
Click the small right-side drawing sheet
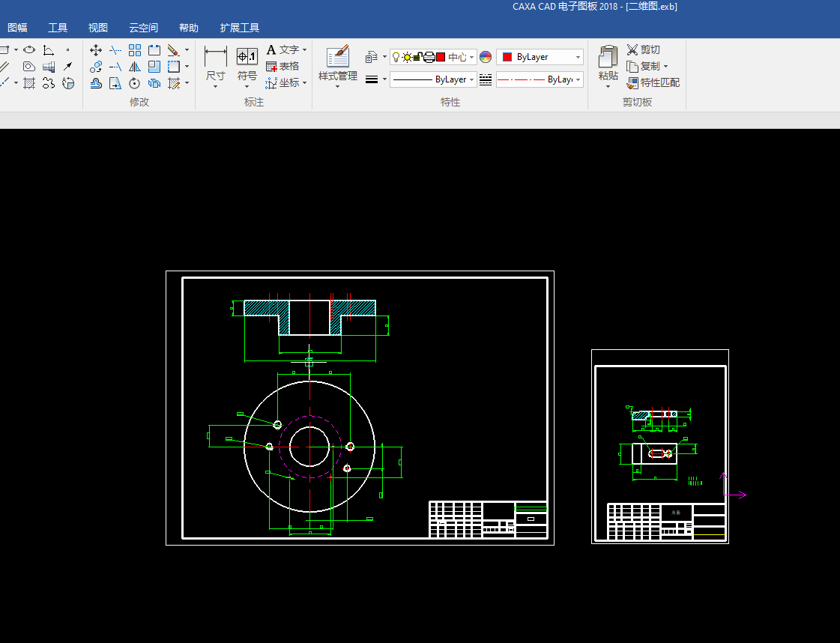click(x=660, y=447)
